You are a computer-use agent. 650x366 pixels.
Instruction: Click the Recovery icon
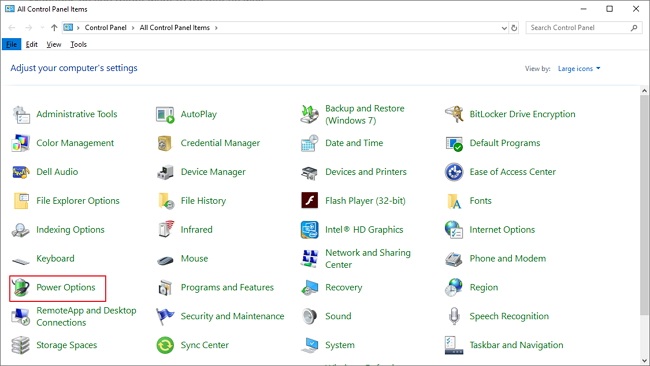[310, 288]
